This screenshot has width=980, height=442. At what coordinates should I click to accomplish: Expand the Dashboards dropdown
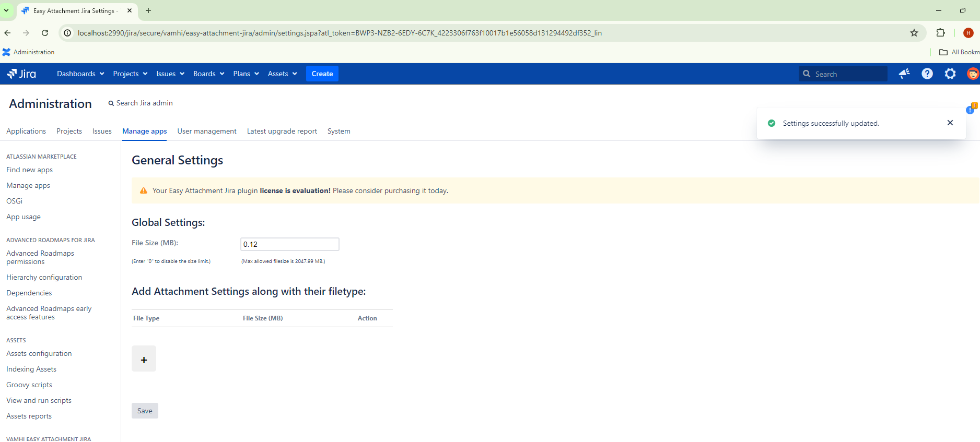point(80,74)
